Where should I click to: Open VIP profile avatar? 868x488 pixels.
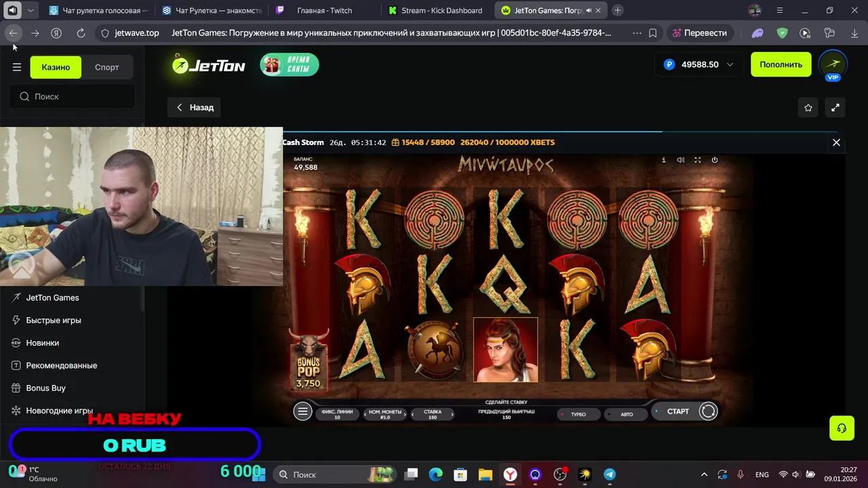[x=833, y=65]
